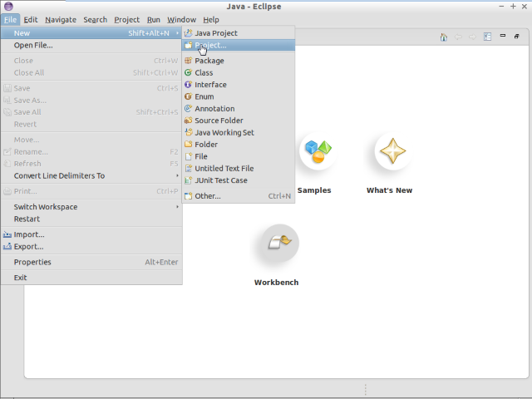This screenshot has width=532, height=399.
Task: Open the File menu
Action: click(x=10, y=20)
